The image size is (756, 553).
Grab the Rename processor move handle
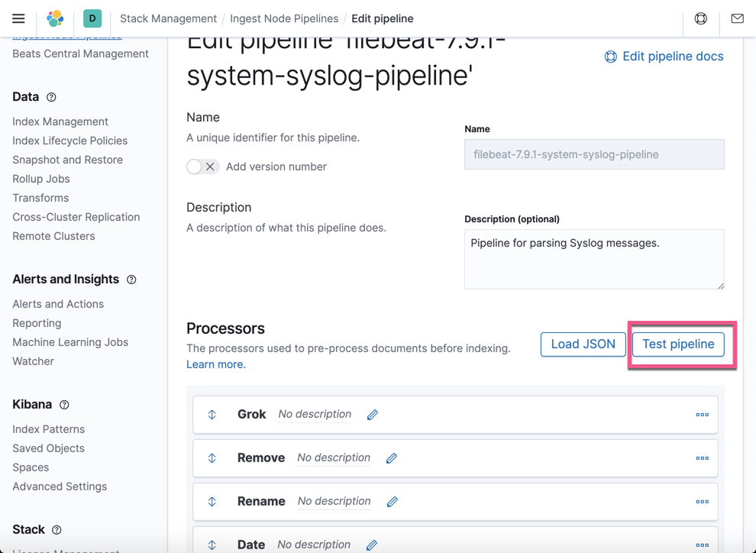pyautogui.click(x=212, y=501)
